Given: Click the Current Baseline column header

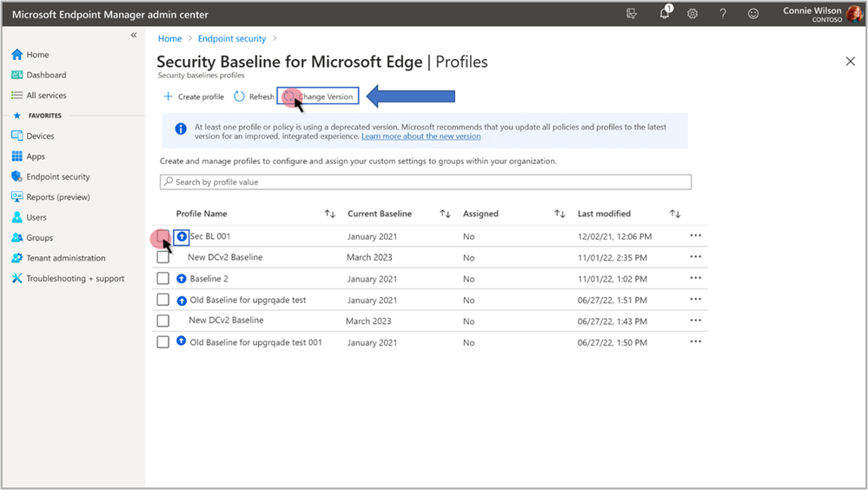Looking at the screenshot, I should tap(380, 214).
